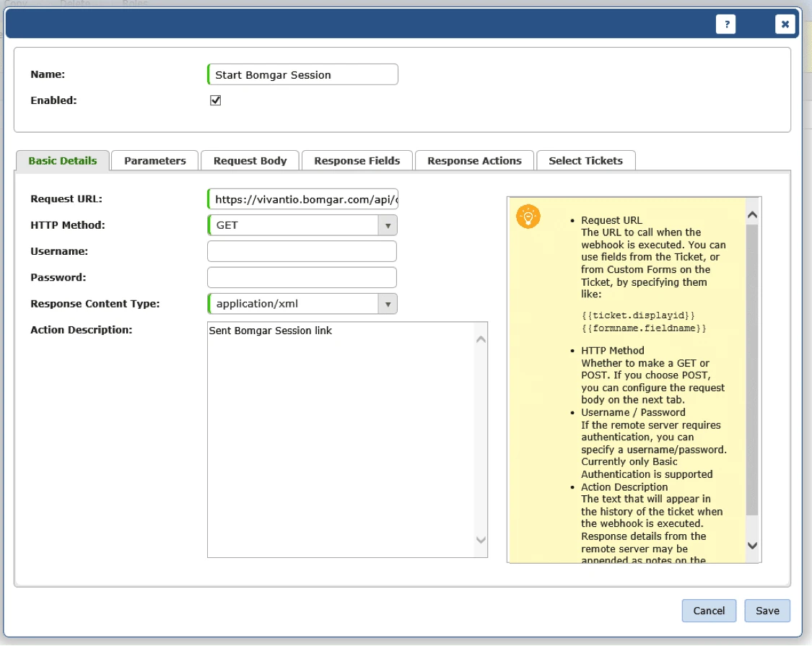812x646 pixels.
Task: Go to the Response Actions tab
Action: [x=474, y=160]
